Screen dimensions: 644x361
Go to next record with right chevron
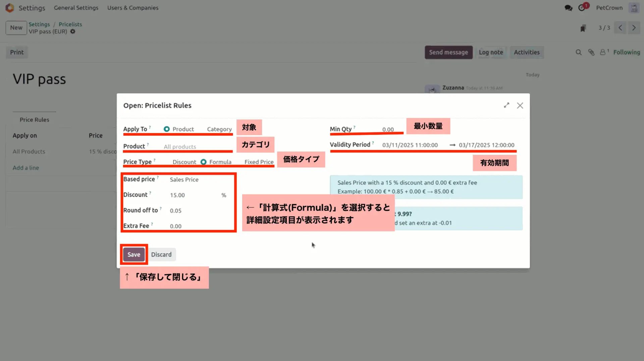click(x=634, y=28)
